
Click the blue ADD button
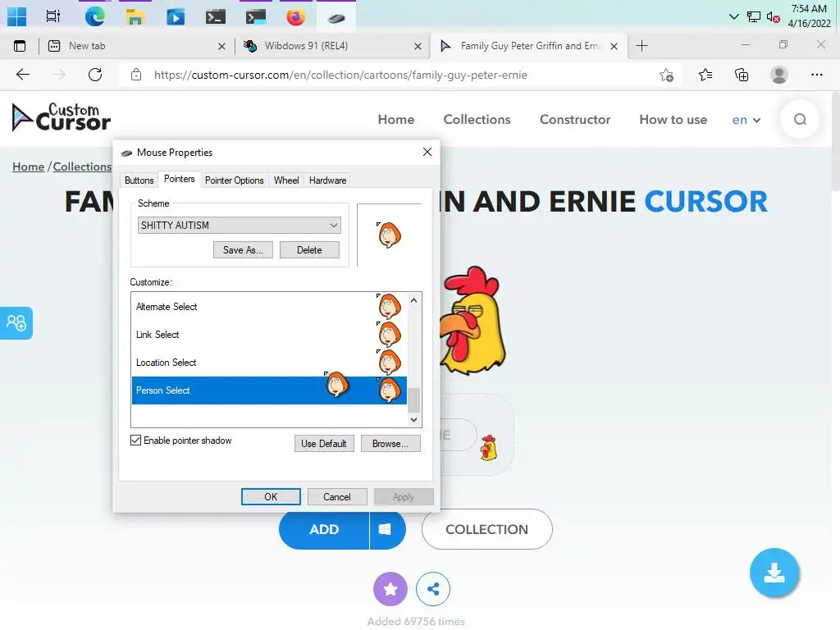tap(324, 530)
